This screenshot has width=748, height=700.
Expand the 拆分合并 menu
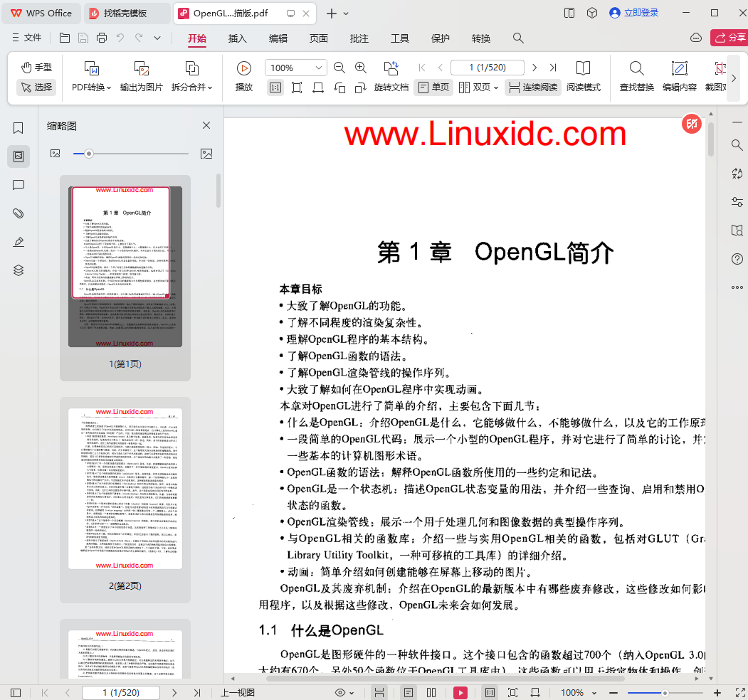[191, 76]
